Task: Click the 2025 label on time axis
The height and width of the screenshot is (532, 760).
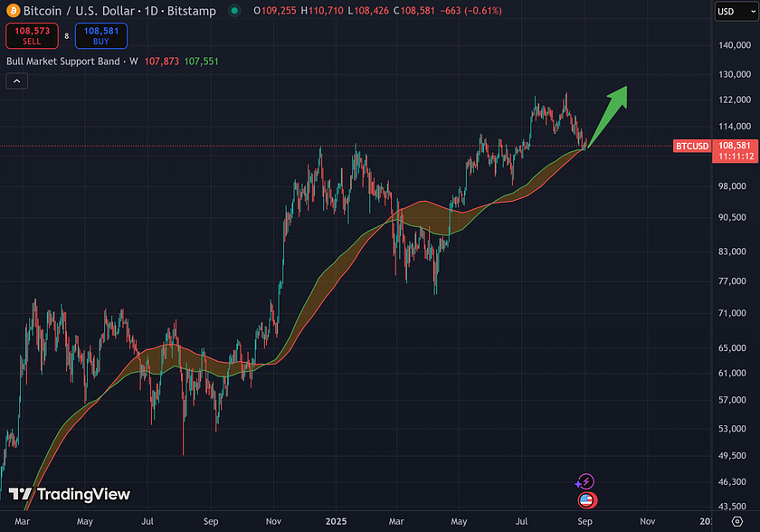Action: click(336, 521)
